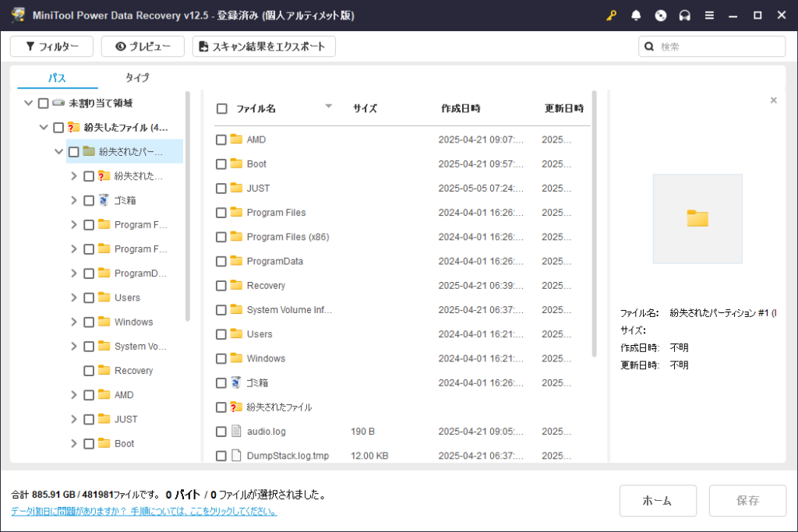Screen dimensions: 798x532
Task: Switch to the パス tab
Action: 57,78
